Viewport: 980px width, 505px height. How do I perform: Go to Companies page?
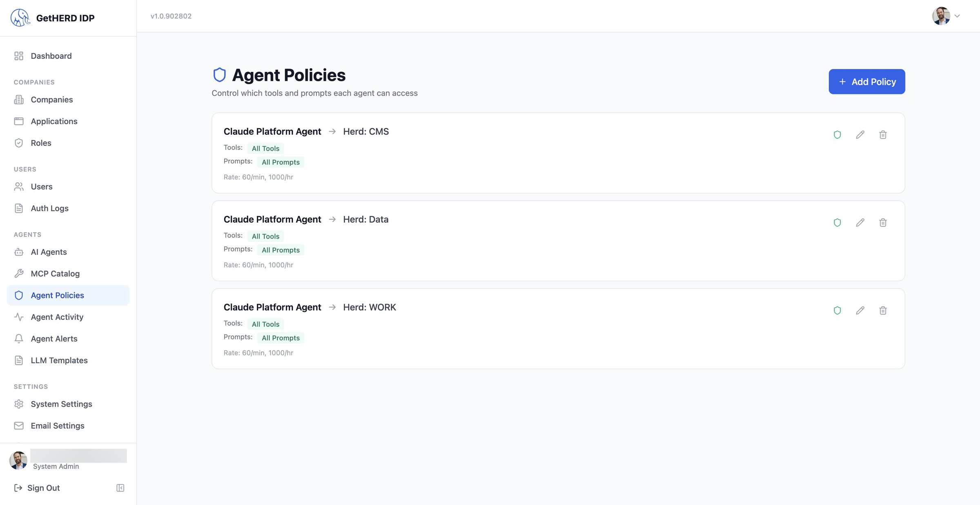click(x=68, y=100)
